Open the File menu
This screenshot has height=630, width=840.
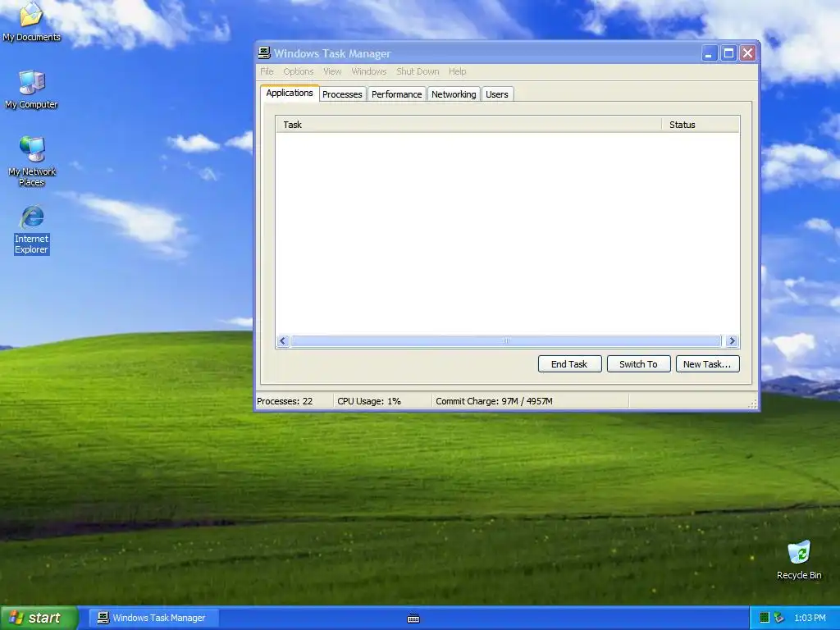coord(267,71)
